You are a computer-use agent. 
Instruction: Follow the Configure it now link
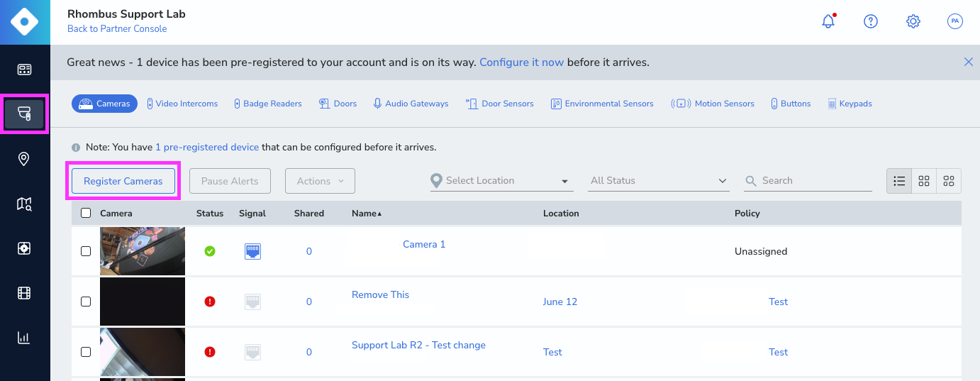521,62
